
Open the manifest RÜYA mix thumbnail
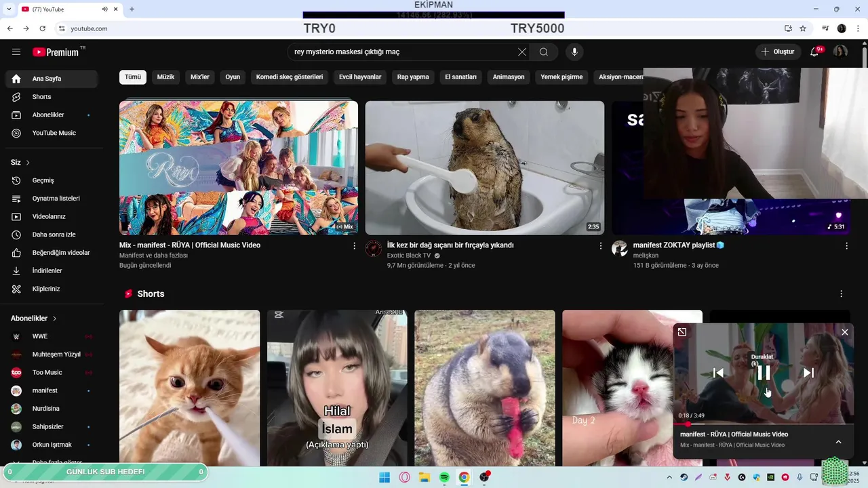point(239,167)
